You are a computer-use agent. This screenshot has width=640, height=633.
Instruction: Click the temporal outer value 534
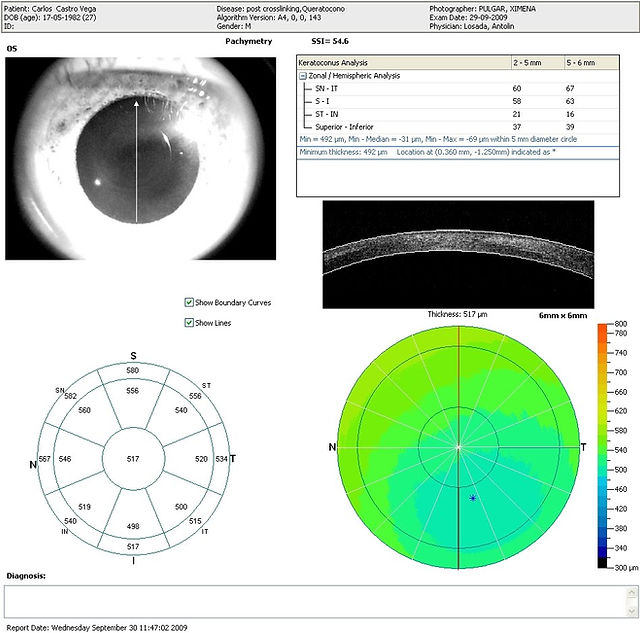[x=221, y=459]
